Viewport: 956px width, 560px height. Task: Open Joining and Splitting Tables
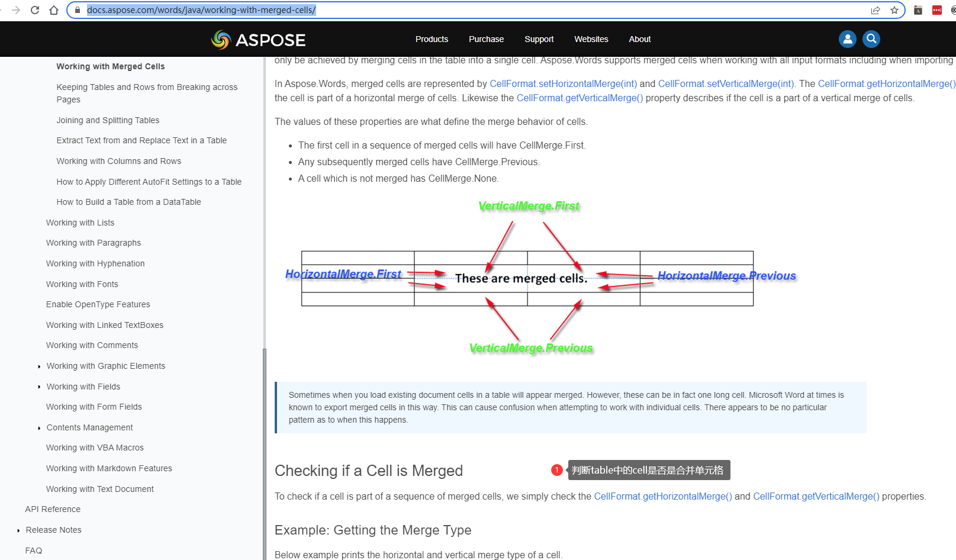coord(108,120)
